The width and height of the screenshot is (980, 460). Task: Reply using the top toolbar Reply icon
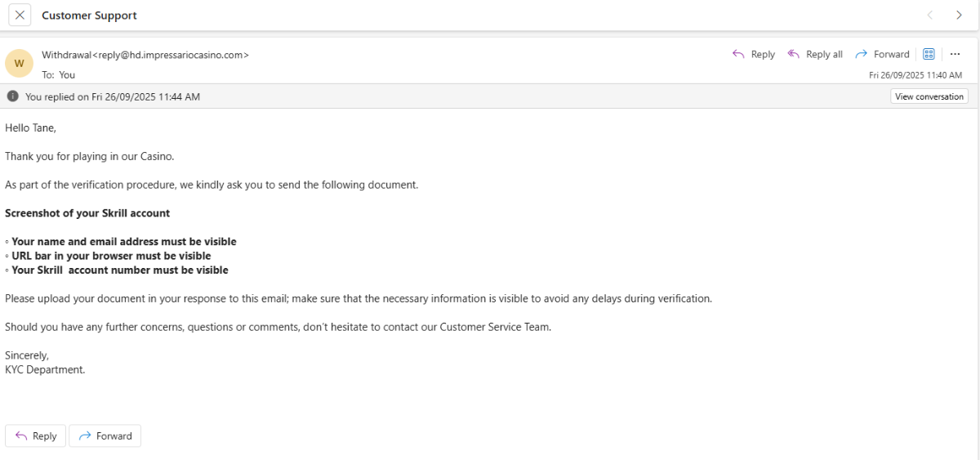(x=753, y=54)
